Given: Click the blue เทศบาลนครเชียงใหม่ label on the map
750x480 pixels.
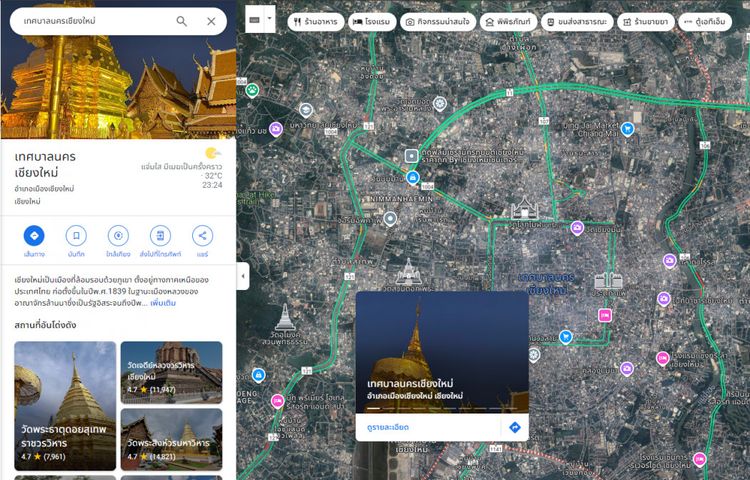Looking at the screenshot, I should 547,284.
